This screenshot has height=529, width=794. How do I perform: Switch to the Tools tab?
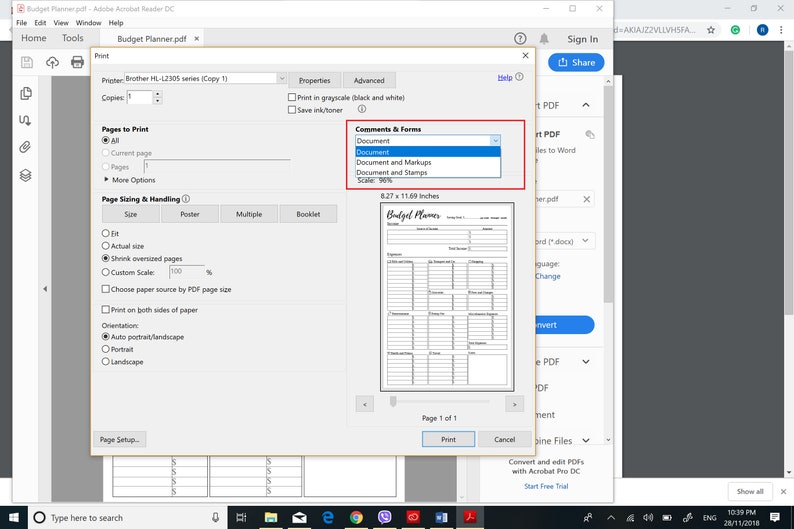point(72,38)
